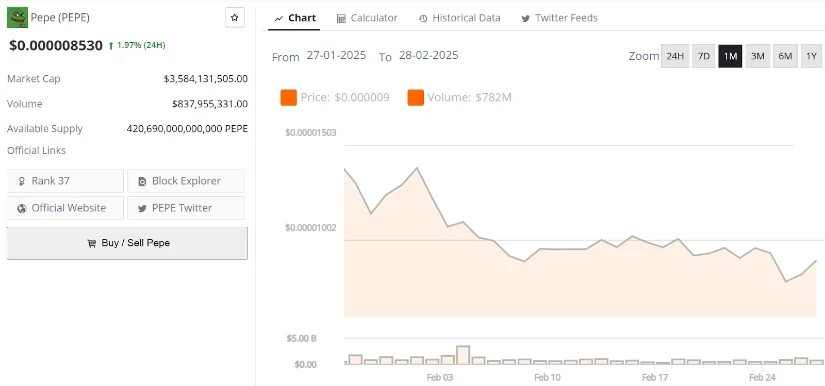Viewport: 825px width, 386px height.
Task: Click the tallest volume bar after Feb 03
Action: point(463,355)
